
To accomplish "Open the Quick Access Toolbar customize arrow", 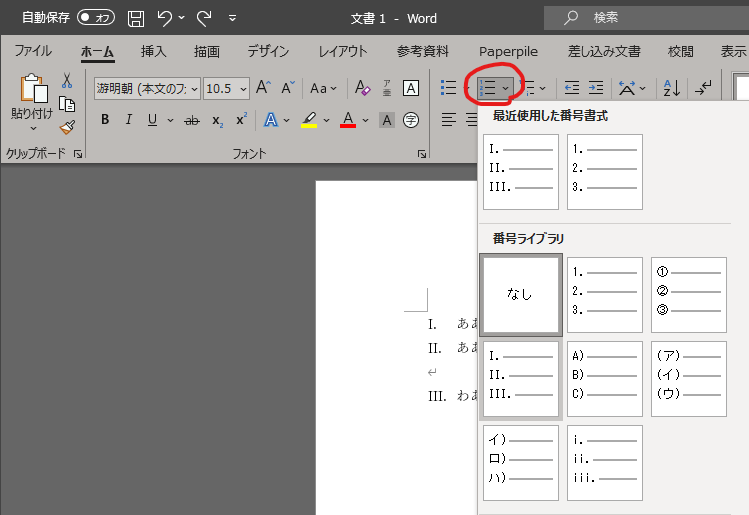I will 233,18.
